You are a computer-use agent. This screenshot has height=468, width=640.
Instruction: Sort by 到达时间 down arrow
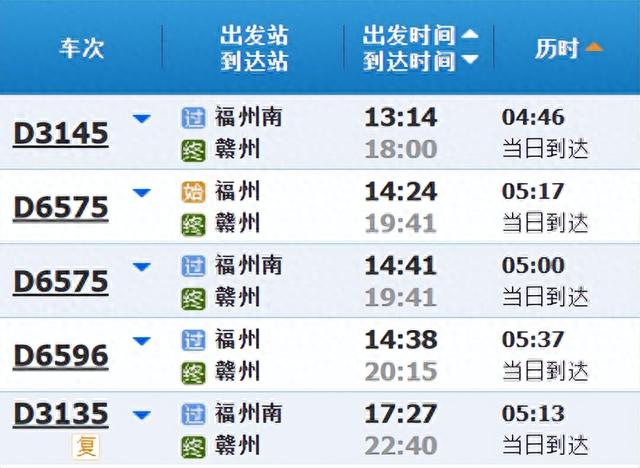(470, 60)
